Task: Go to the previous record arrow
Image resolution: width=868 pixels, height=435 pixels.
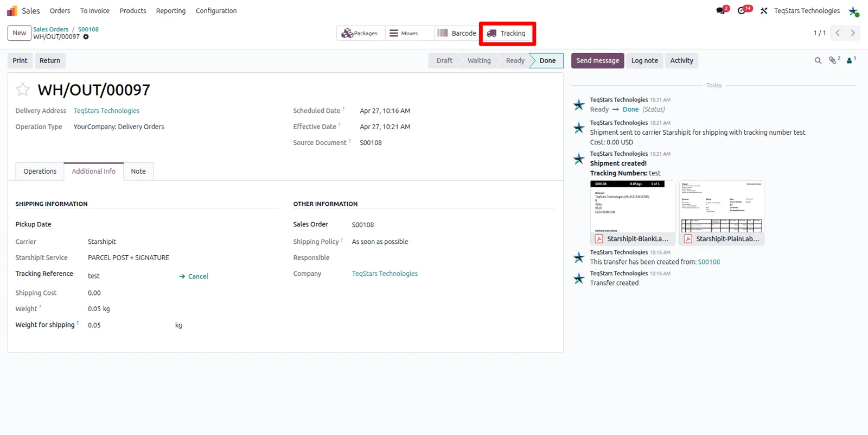Action: [838, 33]
